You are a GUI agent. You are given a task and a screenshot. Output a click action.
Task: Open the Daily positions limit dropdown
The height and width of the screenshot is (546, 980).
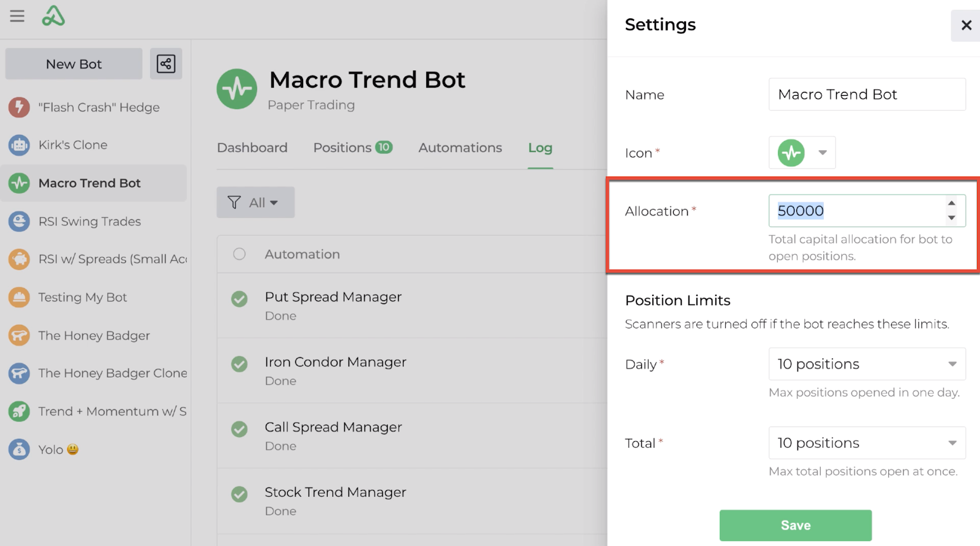coord(867,364)
